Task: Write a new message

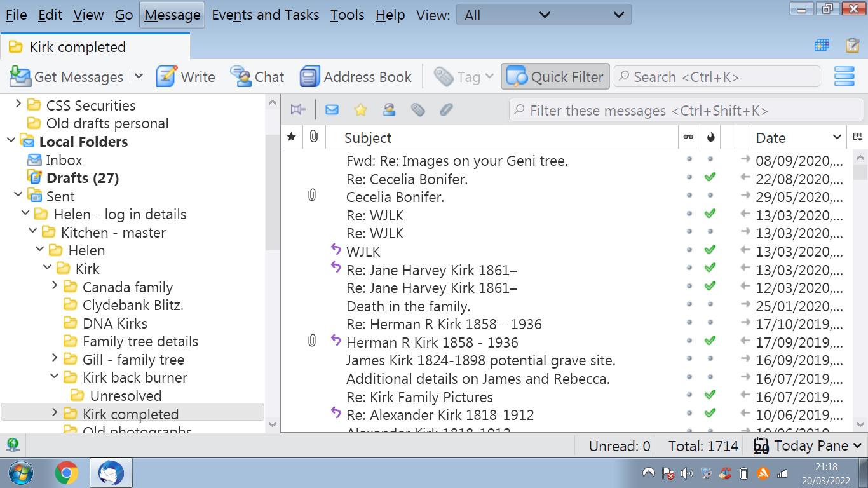Action: [186, 77]
